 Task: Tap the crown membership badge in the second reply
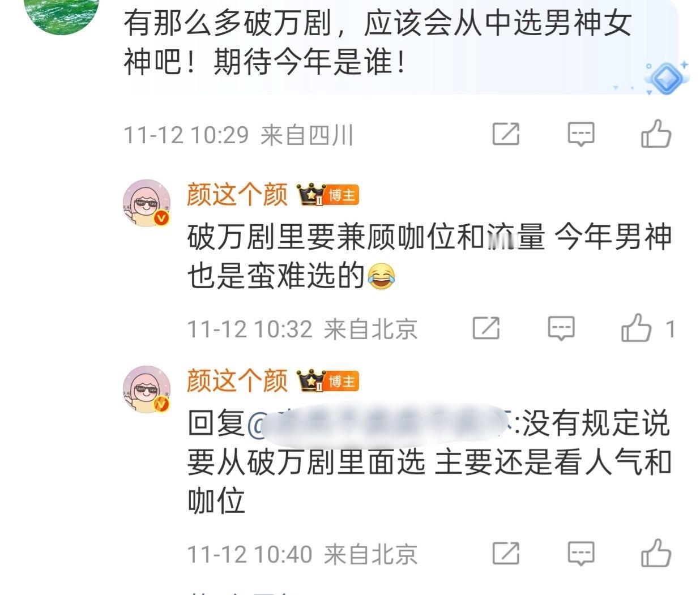(312, 380)
